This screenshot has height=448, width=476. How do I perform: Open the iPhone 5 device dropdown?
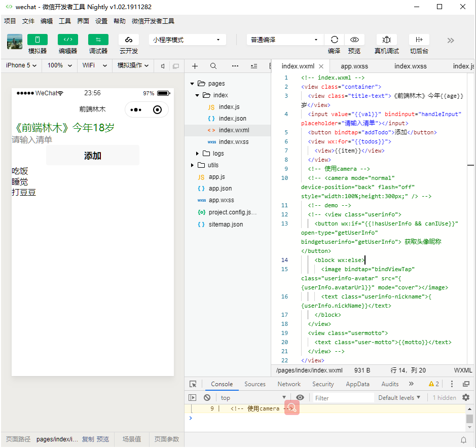pos(21,65)
